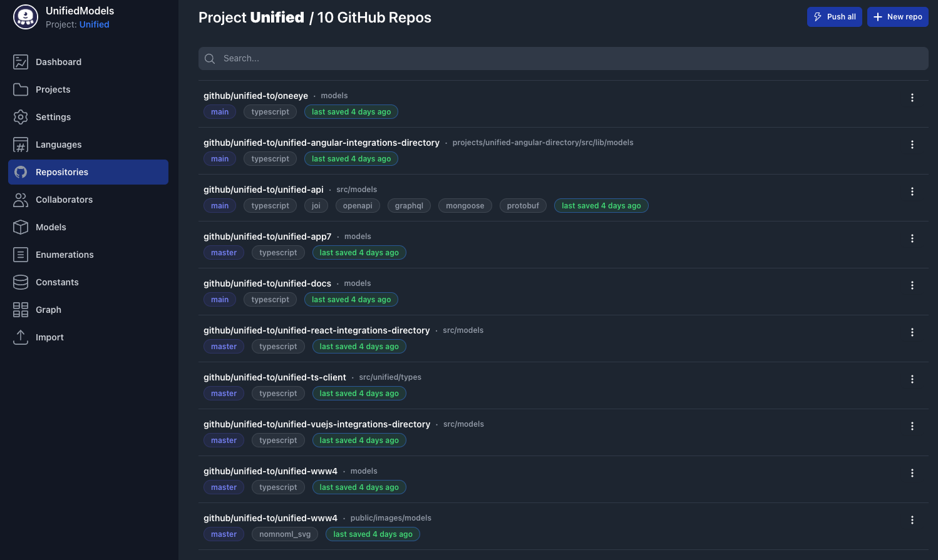938x560 pixels.
Task: Select Repositories in the navigation menu
Action: [x=63, y=172]
